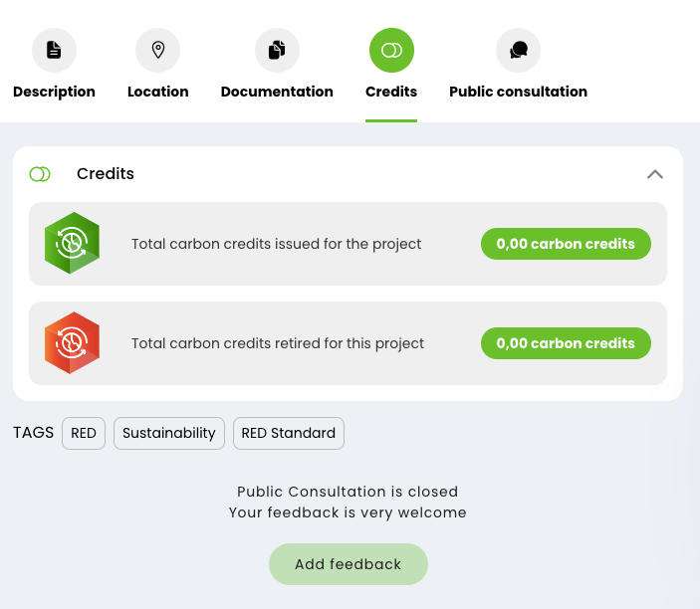This screenshot has height=609, width=700.
Task: Click the Description document icon
Action: pos(54,50)
